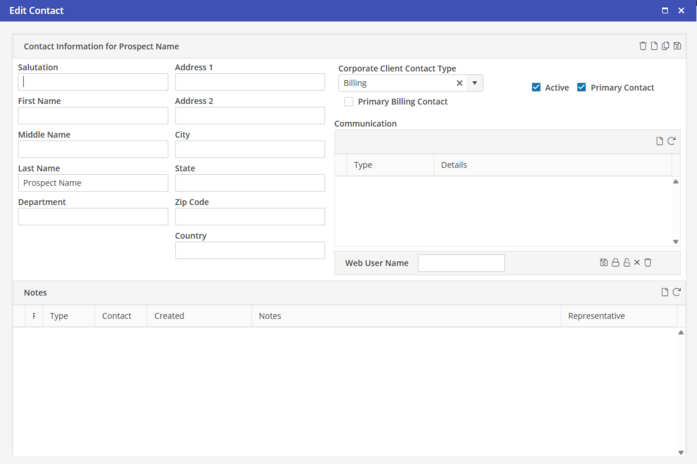This screenshot has height=464, width=697.
Task: Click the locked padlock web user icon
Action: 615,263
